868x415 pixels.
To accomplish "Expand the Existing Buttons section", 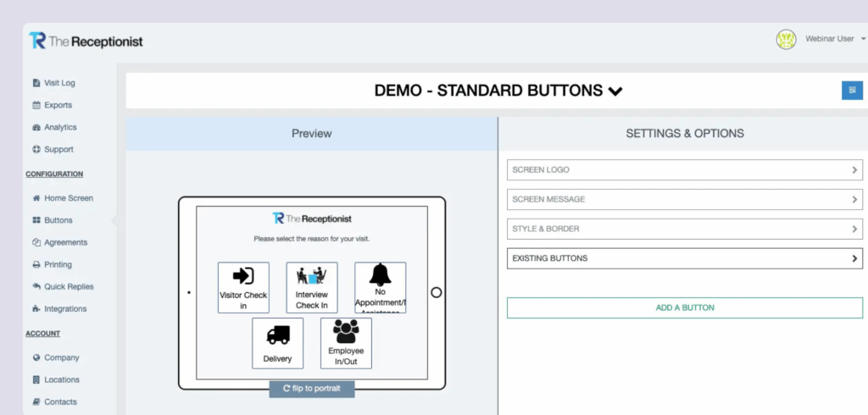I will point(685,258).
